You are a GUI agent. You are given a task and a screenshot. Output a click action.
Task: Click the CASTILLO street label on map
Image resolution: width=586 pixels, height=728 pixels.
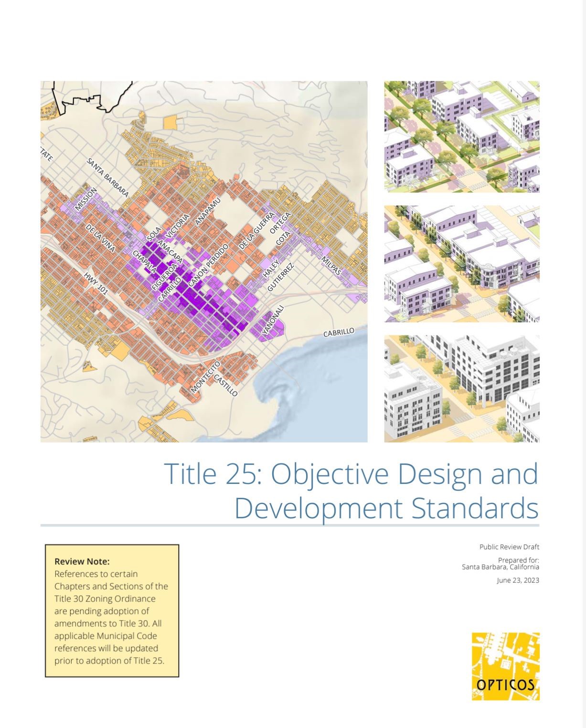point(225,385)
